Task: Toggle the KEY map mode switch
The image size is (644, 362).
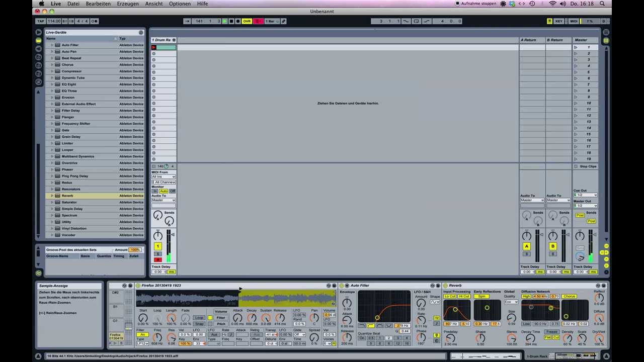Action: (x=559, y=21)
